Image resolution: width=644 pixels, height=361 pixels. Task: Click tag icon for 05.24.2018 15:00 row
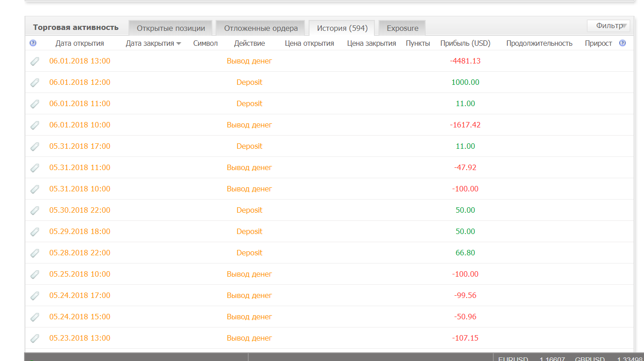point(34,317)
